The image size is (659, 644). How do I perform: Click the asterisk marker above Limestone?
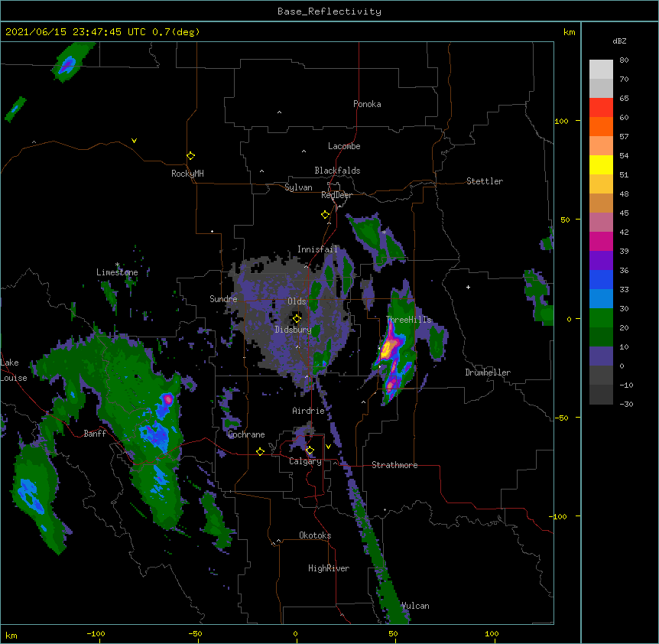117,265
